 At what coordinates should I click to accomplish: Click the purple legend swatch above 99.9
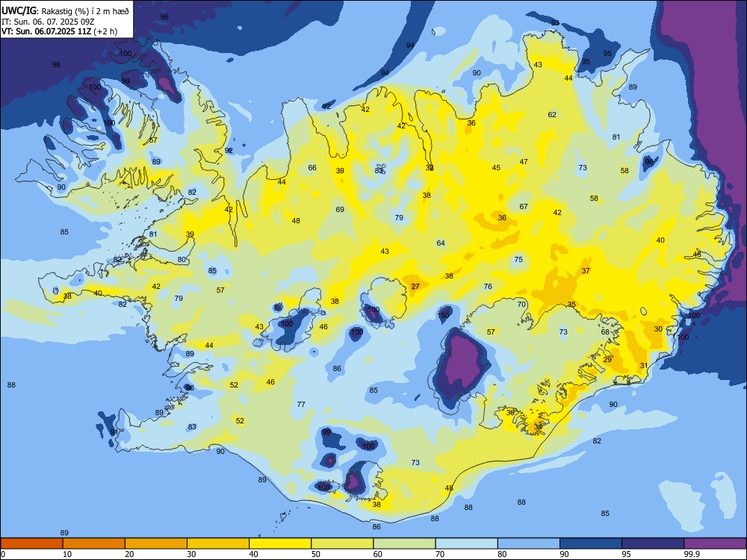click(715, 544)
